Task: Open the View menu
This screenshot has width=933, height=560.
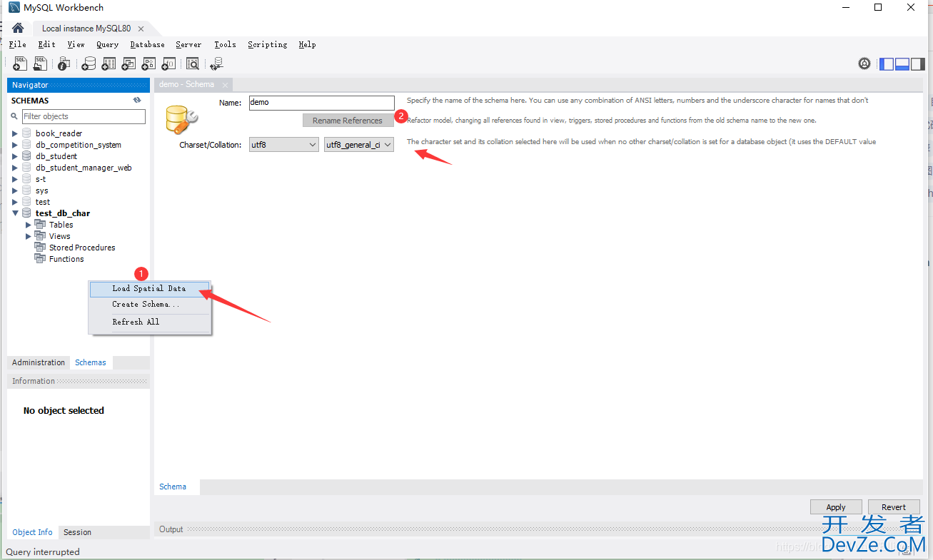Action: pyautogui.click(x=76, y=44)
